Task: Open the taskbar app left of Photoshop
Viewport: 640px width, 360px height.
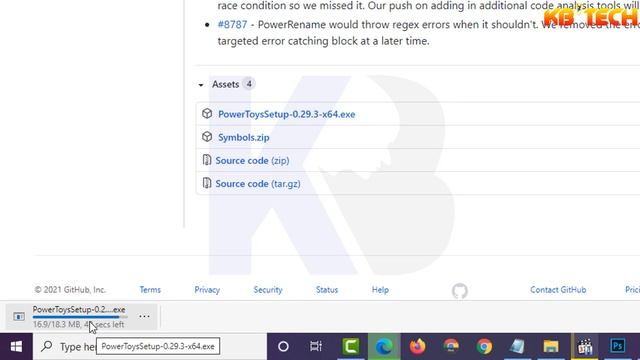Action: coord(584,347)
